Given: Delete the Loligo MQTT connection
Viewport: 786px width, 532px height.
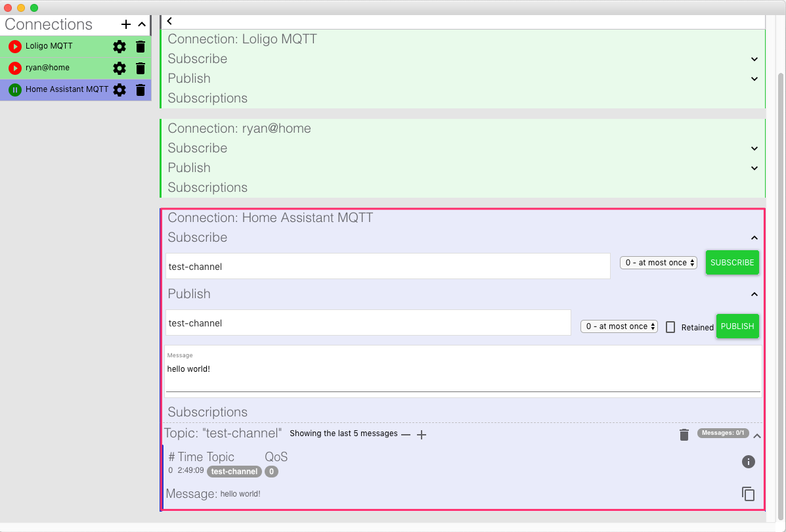Looking at the screenshot, I should click(x=141, y=47).
